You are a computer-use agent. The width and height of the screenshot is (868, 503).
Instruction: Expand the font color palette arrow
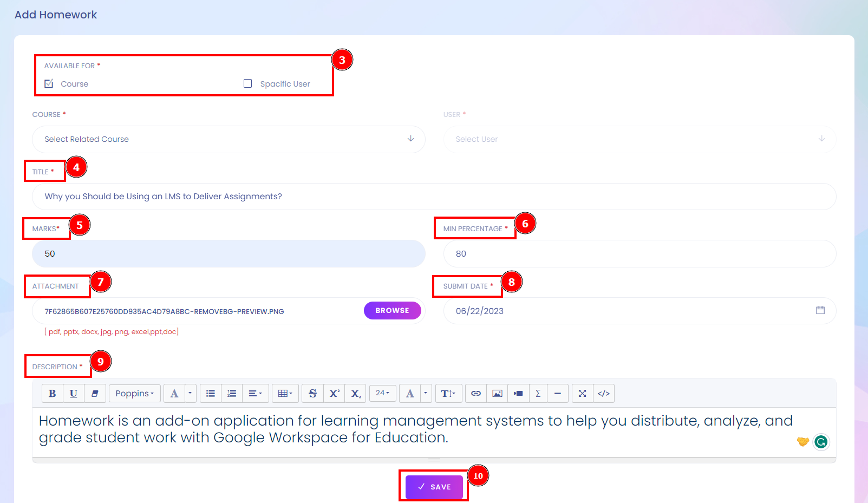coord(191,394)
